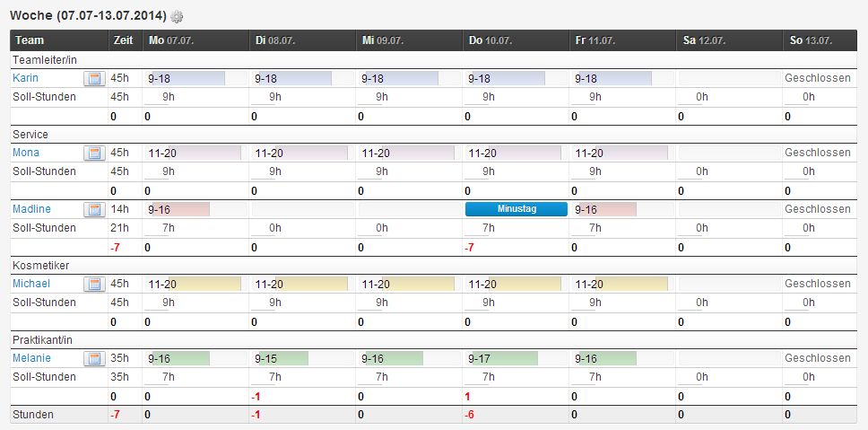Select Karin's Monday 9-18 shift bar
Screen dimensions: 868x430
(x=185, y=78)
